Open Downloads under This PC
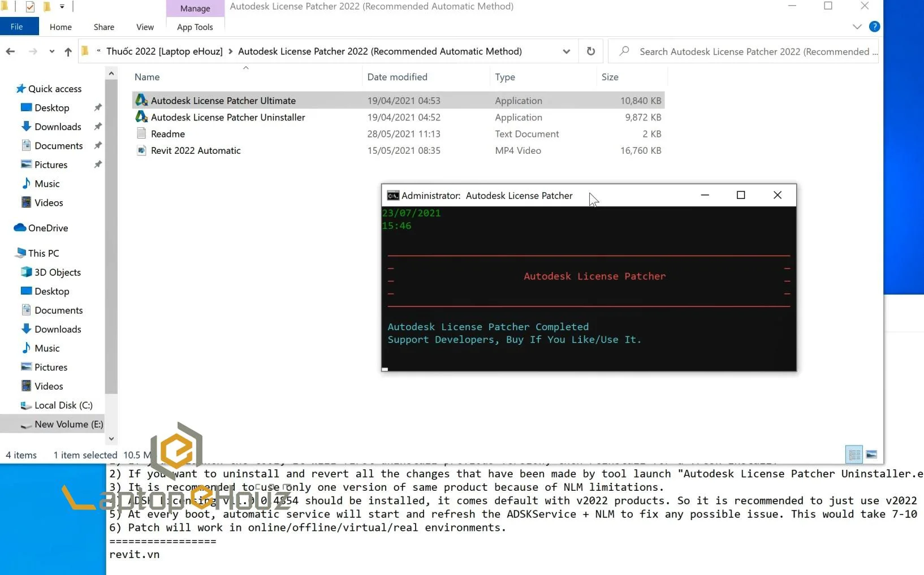The image size is (924, 575). pos(58,329)
